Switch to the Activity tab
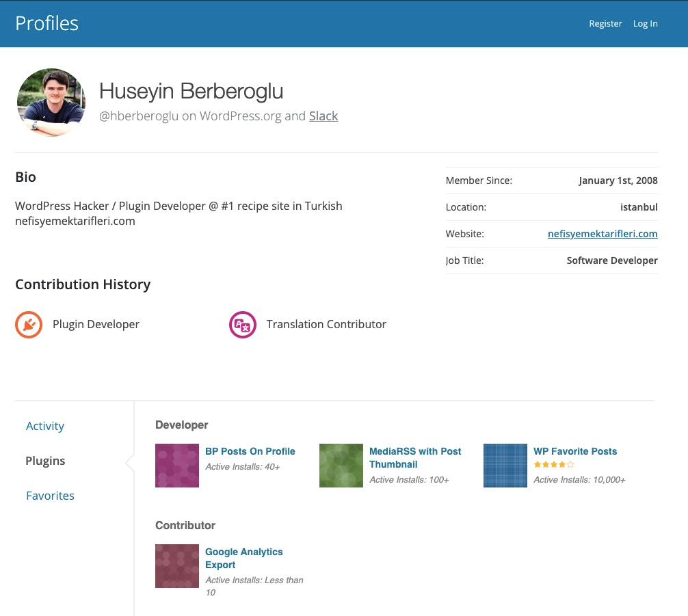 (44, 426)
